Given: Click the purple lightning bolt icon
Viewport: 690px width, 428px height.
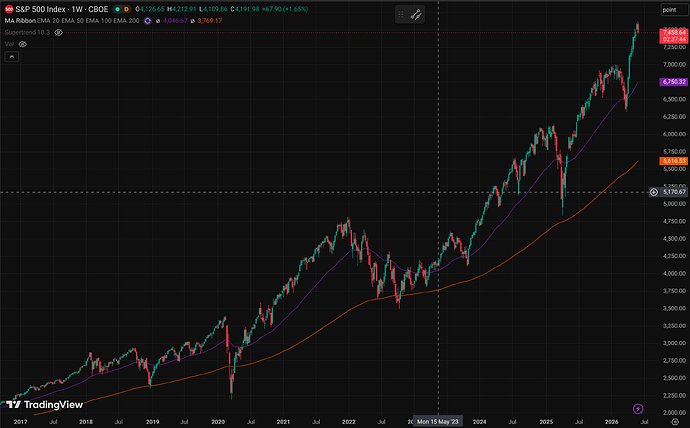Looking at the screenshot, I should (638, 409).
